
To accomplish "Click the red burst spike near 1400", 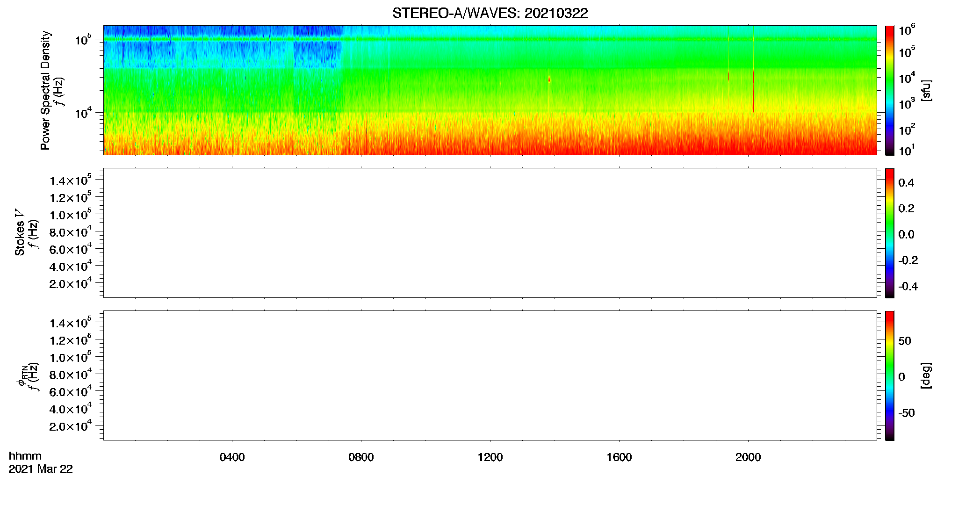I will click(x=549, y=79).
